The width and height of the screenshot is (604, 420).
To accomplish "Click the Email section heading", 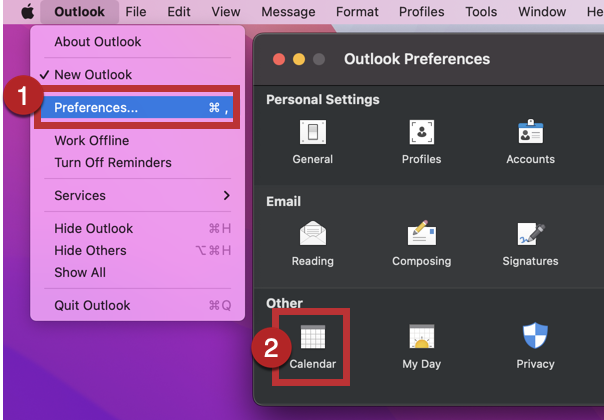I will pyautogui.click(x=284, y=202).
